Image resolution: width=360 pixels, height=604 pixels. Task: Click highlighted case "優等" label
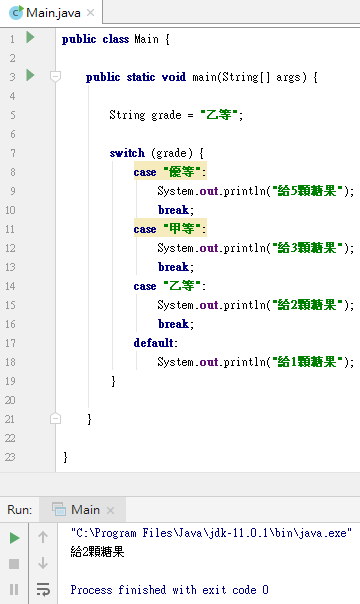[170, 171]
